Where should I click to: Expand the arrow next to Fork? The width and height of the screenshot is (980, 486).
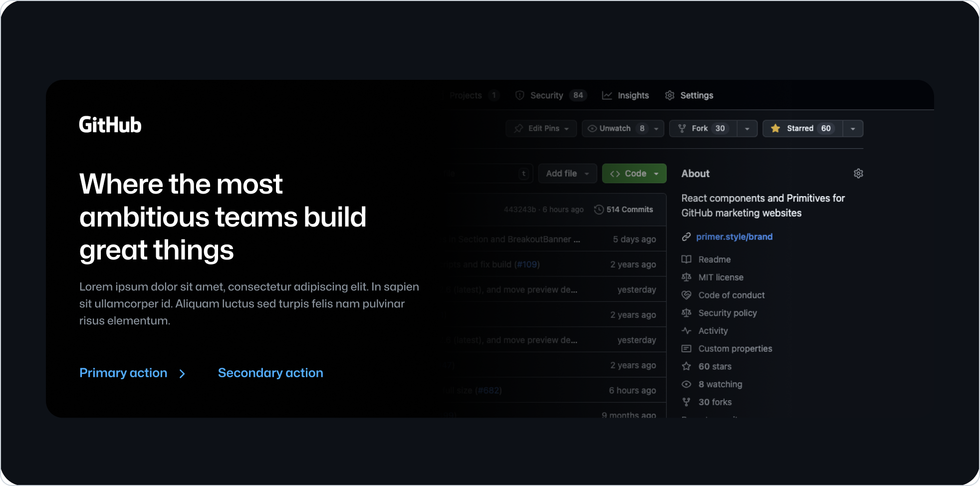pos(747,129)
